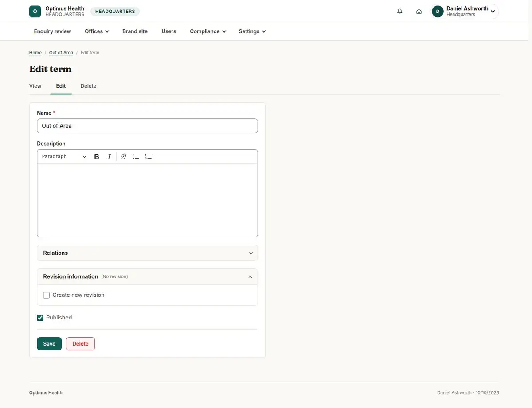Open Daniel Ashworth user menu

[465, 12]
